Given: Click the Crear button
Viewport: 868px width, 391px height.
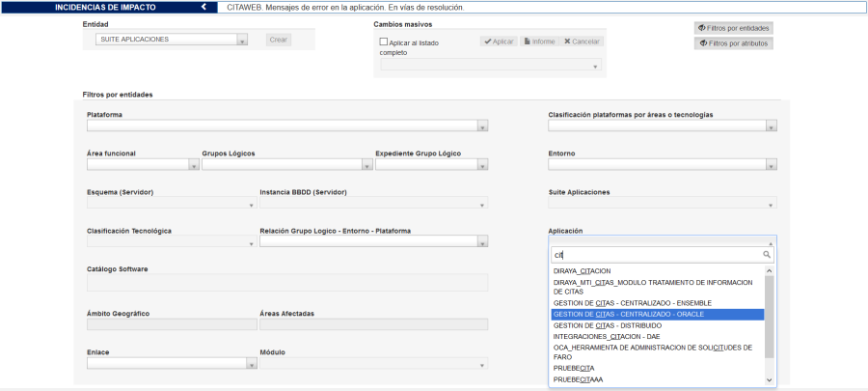Looking at the screenshot, I should 279,40.
